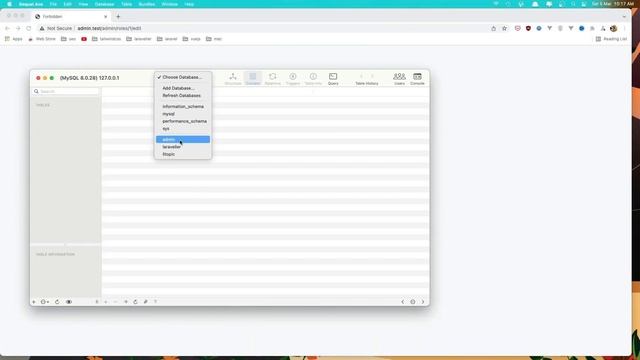Go back in Table History
This screenshot has width=640, height=360.
click(361, 76)
